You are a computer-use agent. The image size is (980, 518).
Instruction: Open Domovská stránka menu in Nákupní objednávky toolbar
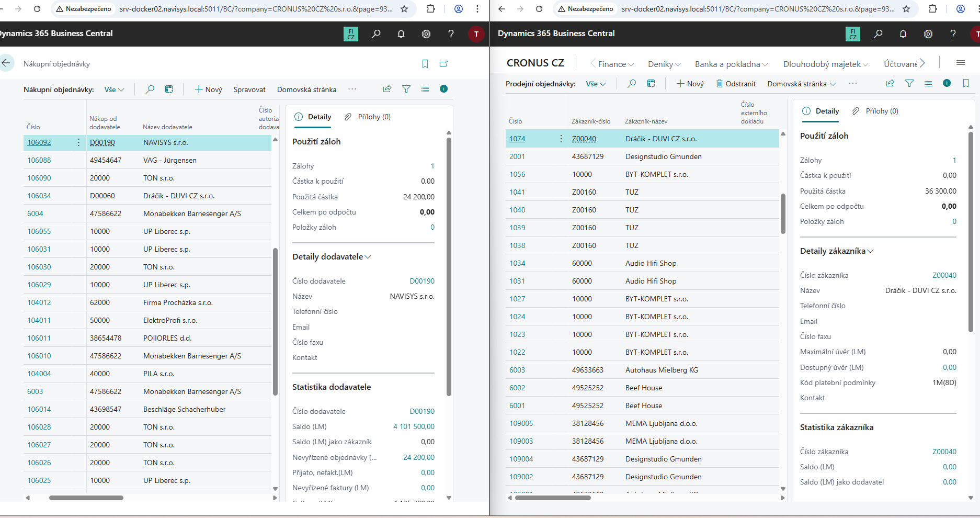306,89
